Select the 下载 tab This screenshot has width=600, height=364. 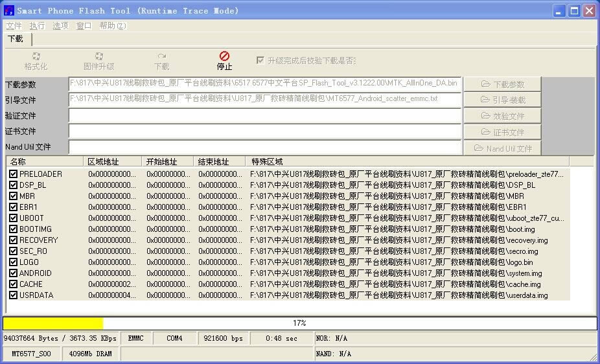pyautogui.click(x=15, y=39)
